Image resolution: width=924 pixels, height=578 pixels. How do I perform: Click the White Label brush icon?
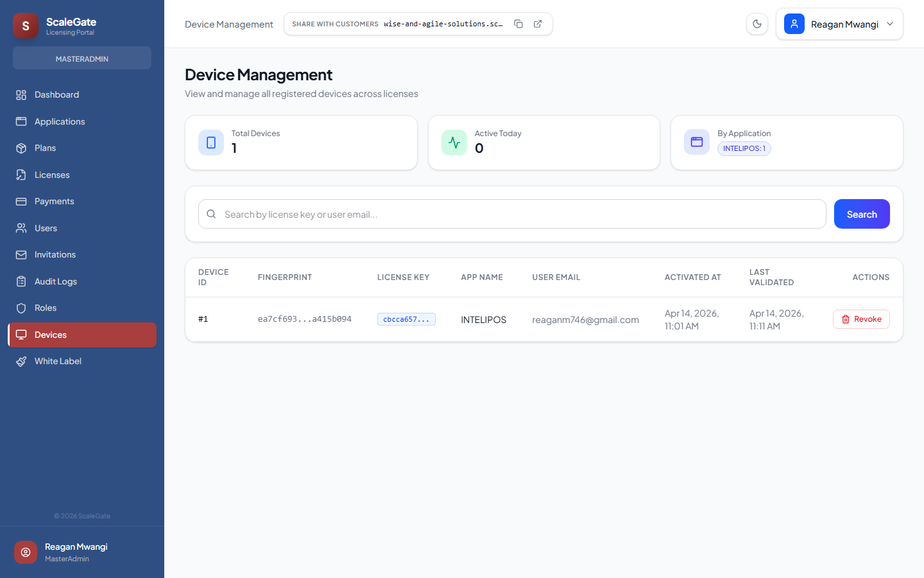[x=21, y=361]
